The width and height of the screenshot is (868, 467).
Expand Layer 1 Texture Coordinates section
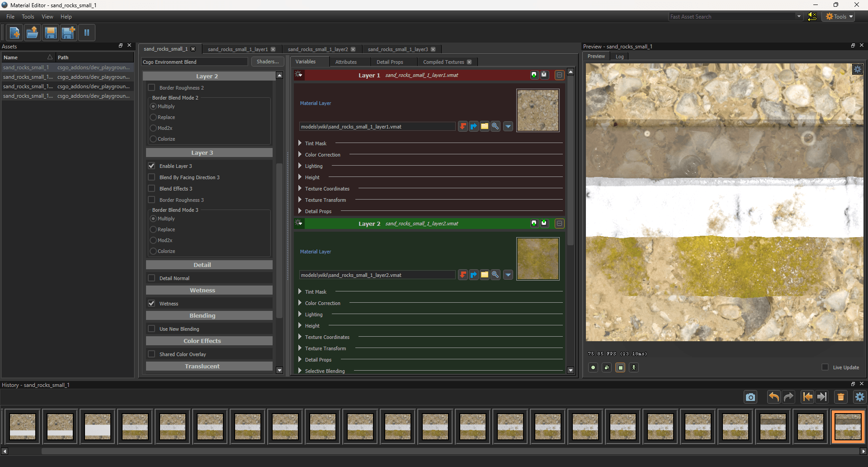pos(300,188)
